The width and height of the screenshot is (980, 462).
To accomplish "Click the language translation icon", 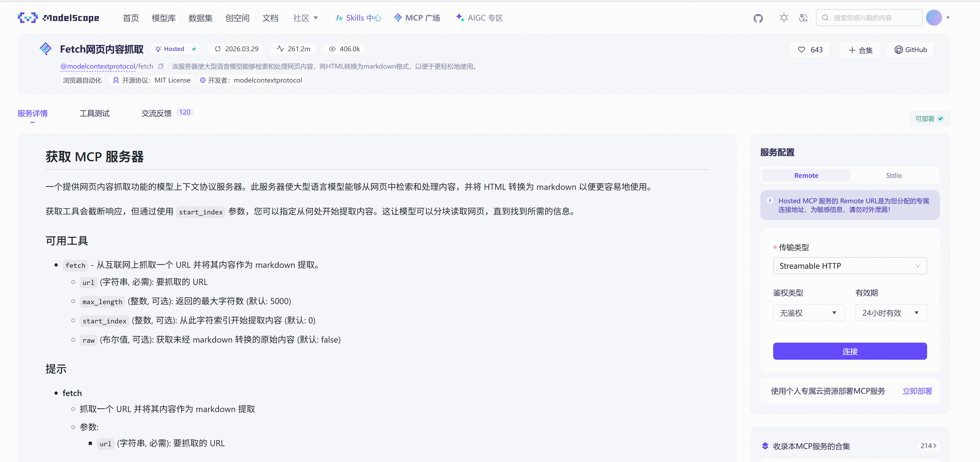I will (803, 18).
